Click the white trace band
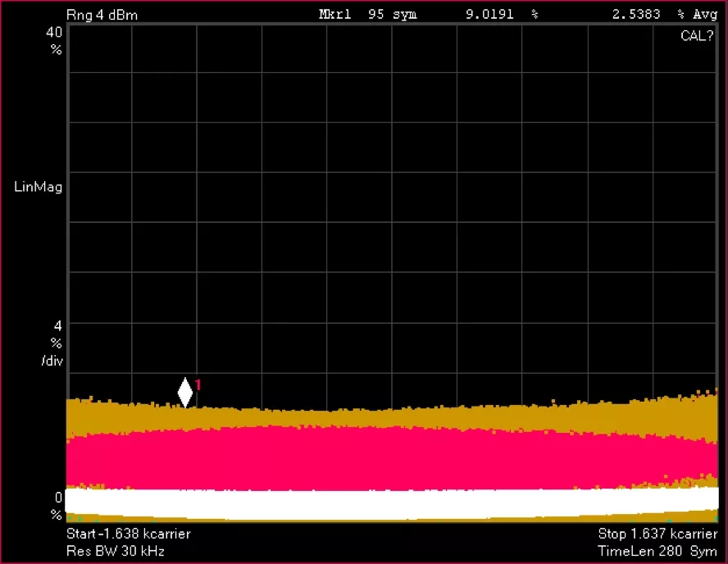The image size is (728, 564). point(392,502)
